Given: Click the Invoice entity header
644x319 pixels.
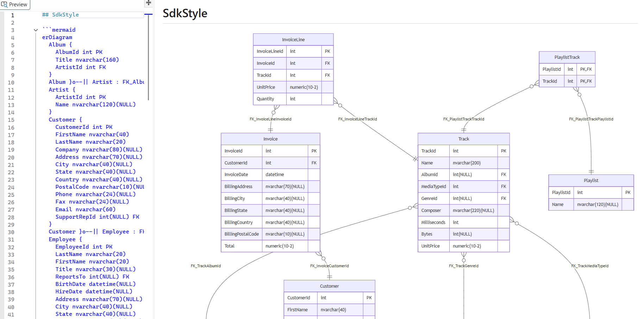Looking at the screenshot, I should click(270, 139).
